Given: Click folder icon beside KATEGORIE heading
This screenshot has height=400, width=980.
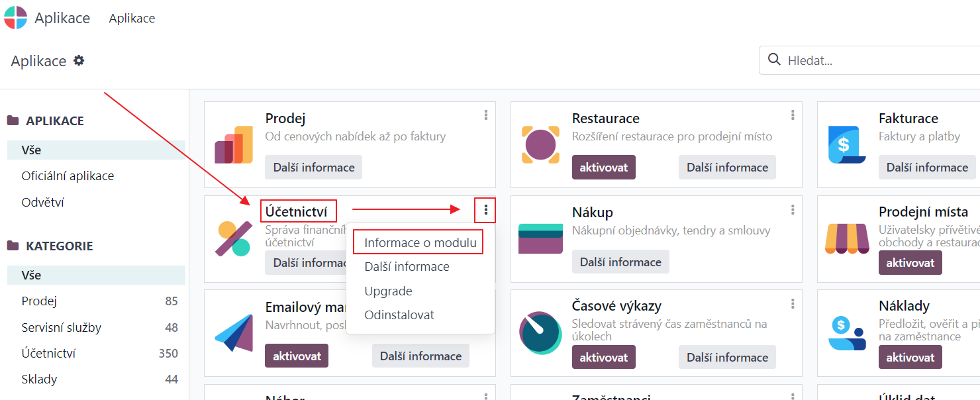Looking at the screenshot, I should (x=13, y=246).
